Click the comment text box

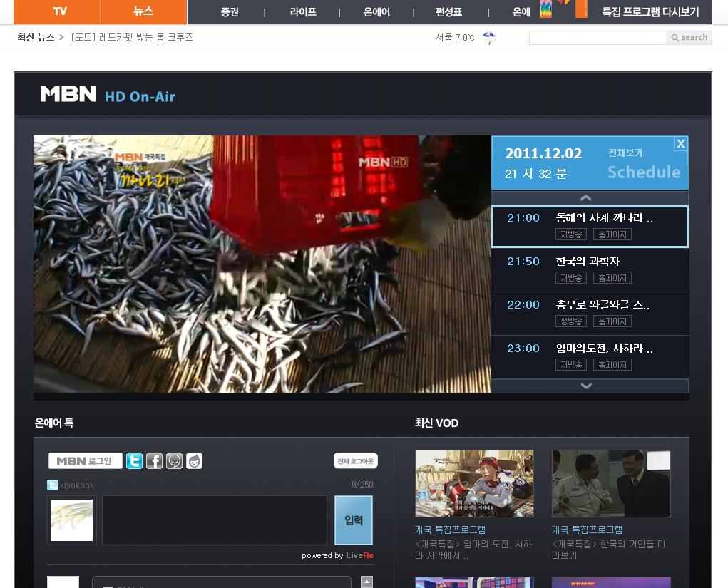pyautogui.click(x=215, y=520)
